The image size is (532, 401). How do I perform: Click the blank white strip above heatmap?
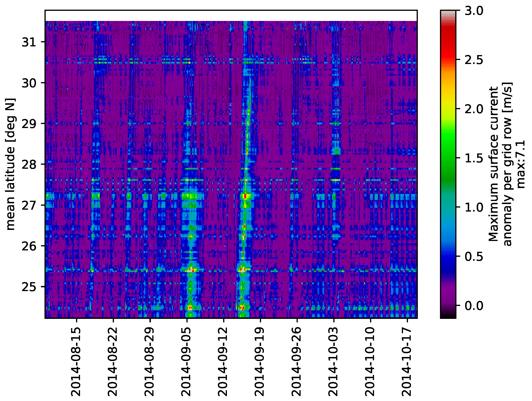click(231, 16)
